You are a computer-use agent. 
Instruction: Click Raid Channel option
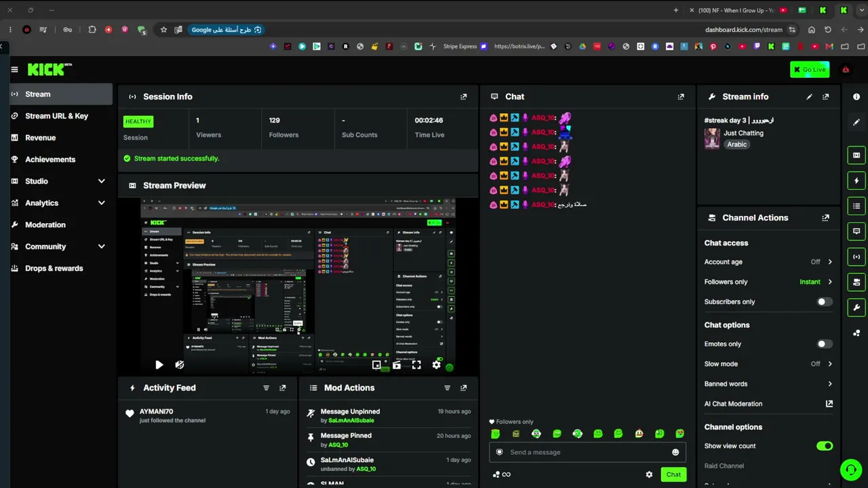pos(724,466)
